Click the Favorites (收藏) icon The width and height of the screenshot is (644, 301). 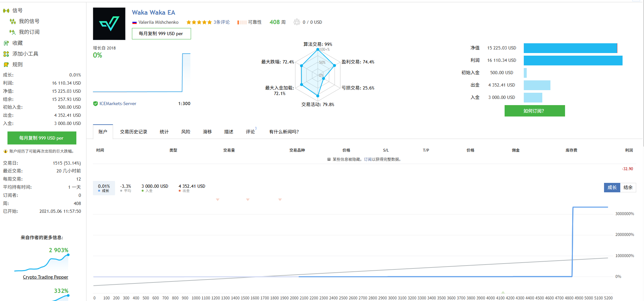6,43
